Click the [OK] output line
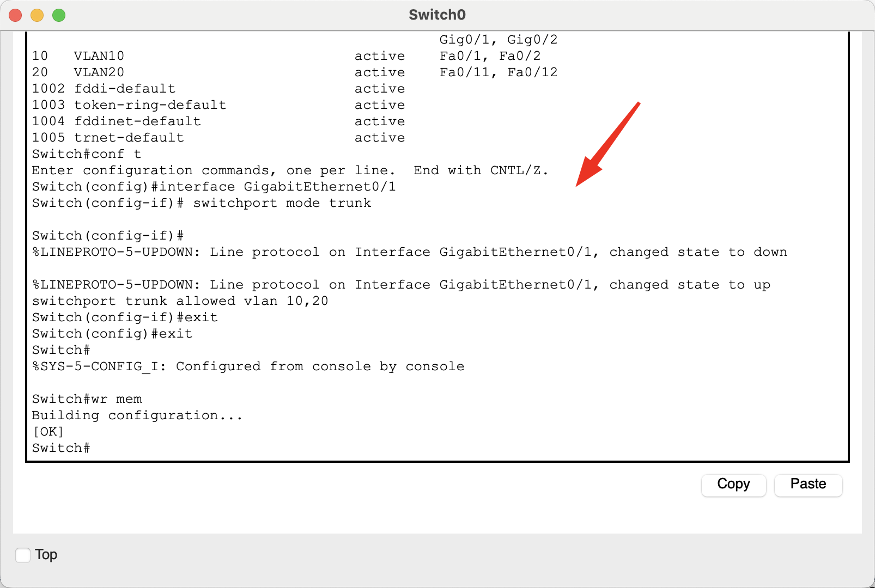Screen dimensions: 875x588 pyautogui.click(x=48, y=432)
